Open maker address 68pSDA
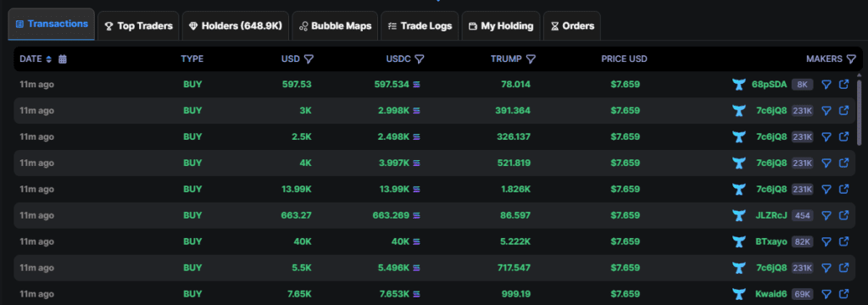Image resolution: width=868 pixels, height=305 pixels. click(769, 85)
